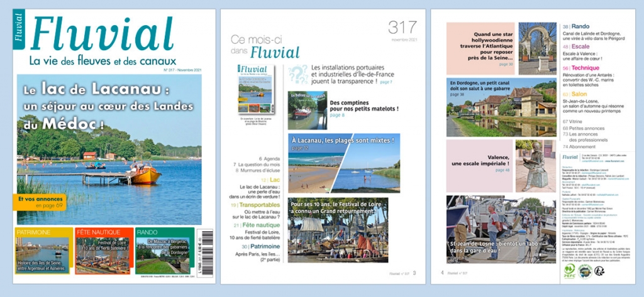
Task: Click the 'Quand une star hollywoodienne' pink box
Action: pyautogui.click(x=480, y=48)
